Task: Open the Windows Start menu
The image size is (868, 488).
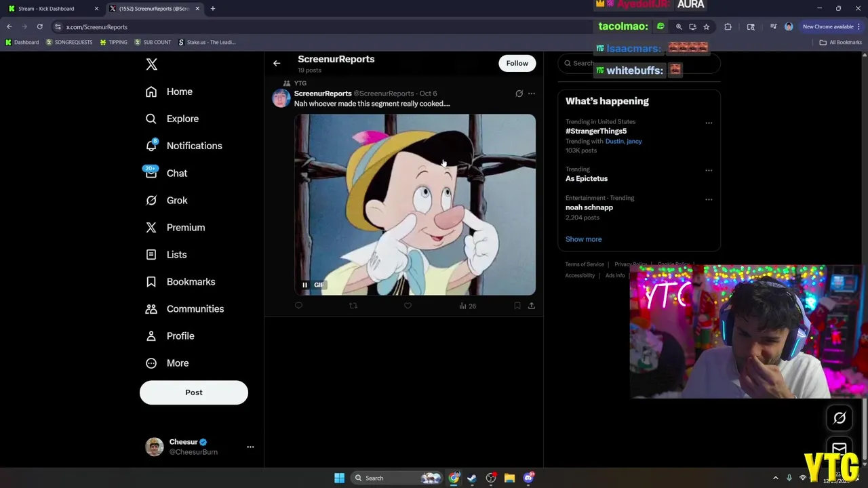Action: click(339, 478)
